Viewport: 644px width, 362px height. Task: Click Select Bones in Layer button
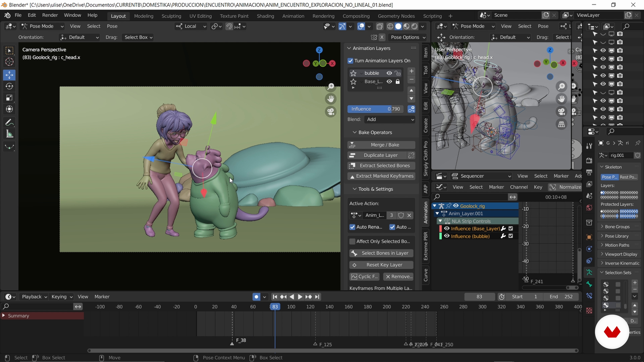click(x=381, y=253)
